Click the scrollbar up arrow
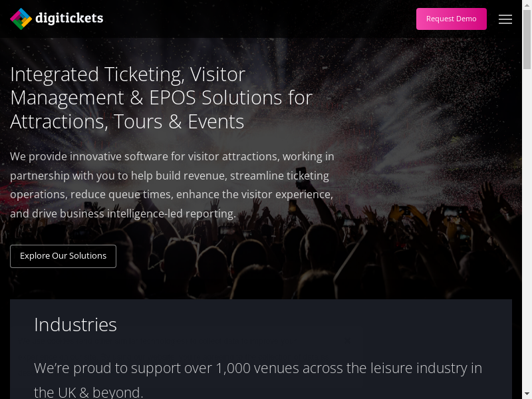 (527, 5)
